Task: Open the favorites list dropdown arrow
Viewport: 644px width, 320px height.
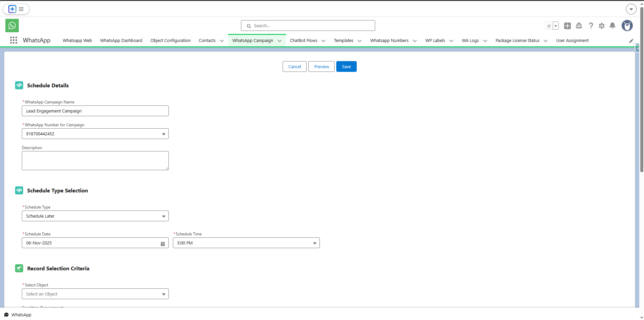Action: [556, 26]
